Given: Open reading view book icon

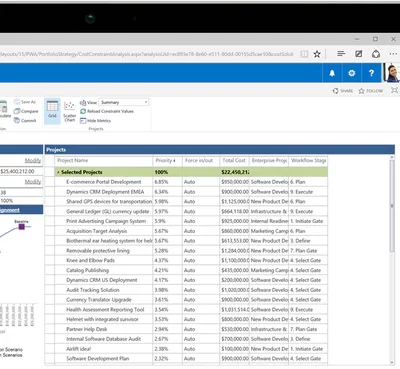Looking at the screenshot, I should point(304,54).
